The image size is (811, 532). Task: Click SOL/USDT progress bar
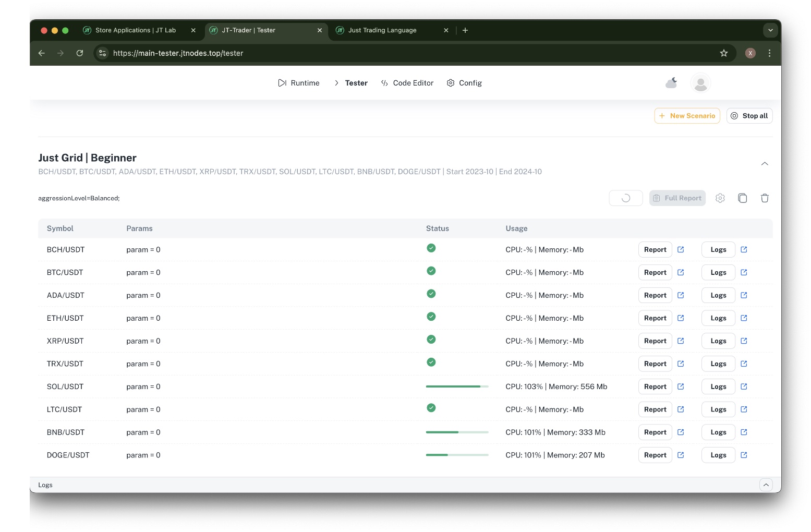[457, 386]
